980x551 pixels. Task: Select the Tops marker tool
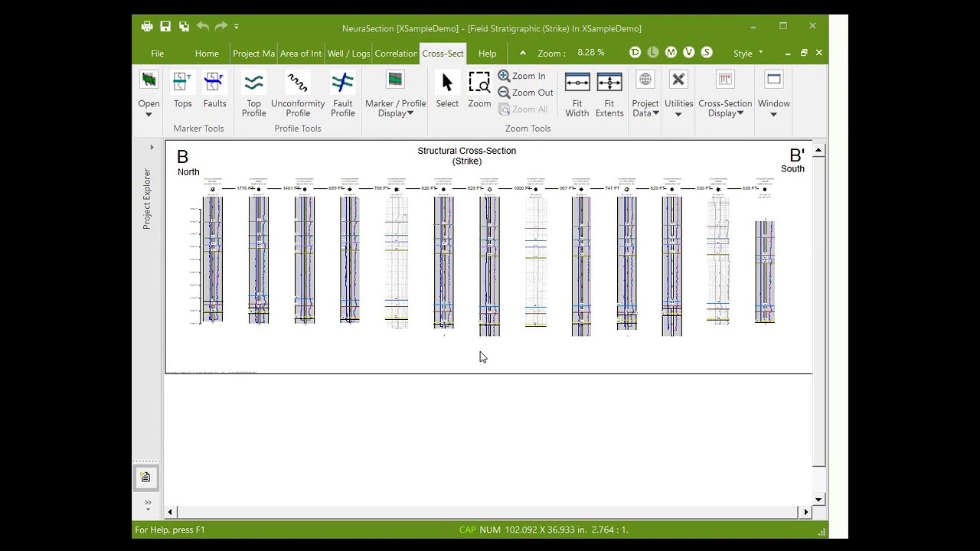pos(182,90)
